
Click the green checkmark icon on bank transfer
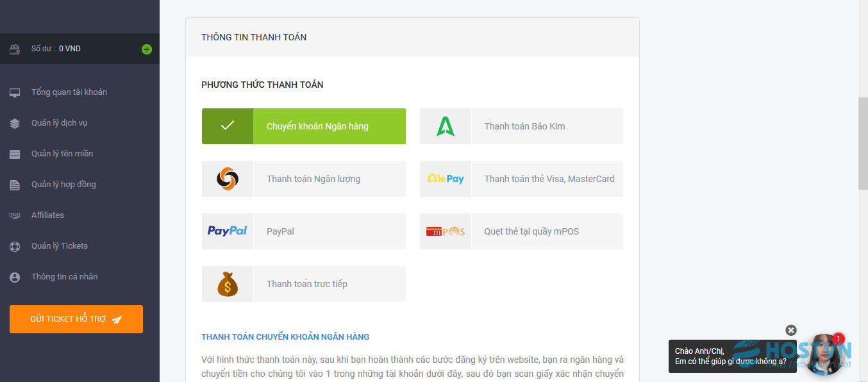click(x=228, y=126)
